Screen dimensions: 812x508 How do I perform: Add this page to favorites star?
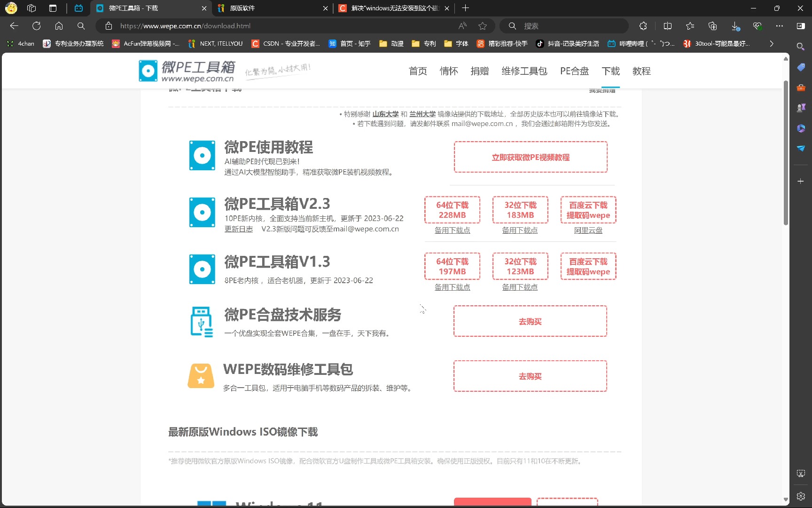483,26
